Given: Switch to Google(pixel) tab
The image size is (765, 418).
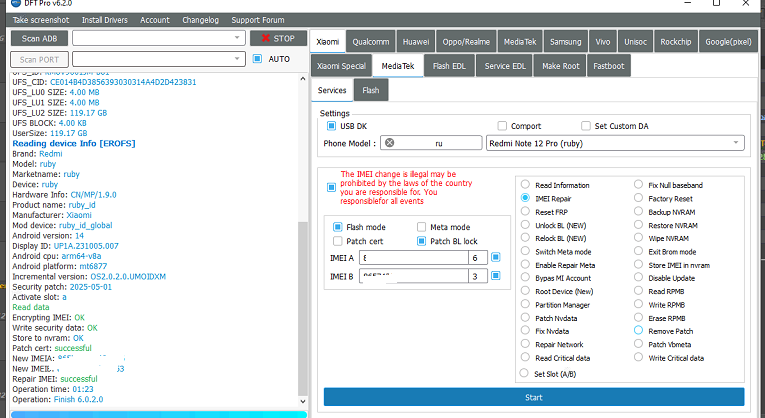Looking at the screenshot, I should [x=728, y=41].
